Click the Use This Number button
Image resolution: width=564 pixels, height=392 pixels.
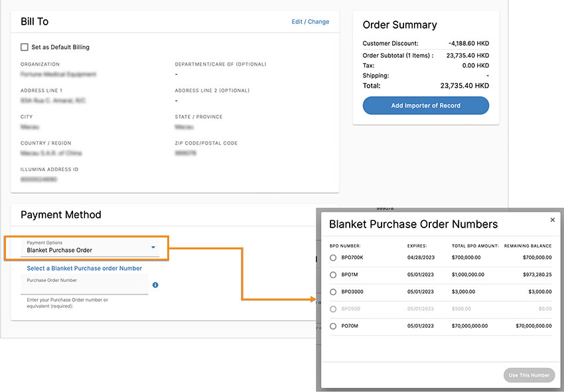click(529, 375)
